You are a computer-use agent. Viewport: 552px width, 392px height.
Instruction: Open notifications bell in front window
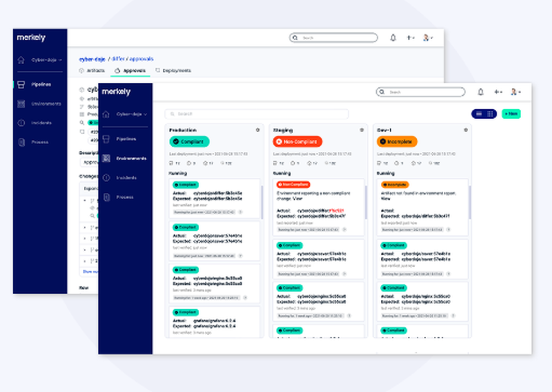point(480,92)
